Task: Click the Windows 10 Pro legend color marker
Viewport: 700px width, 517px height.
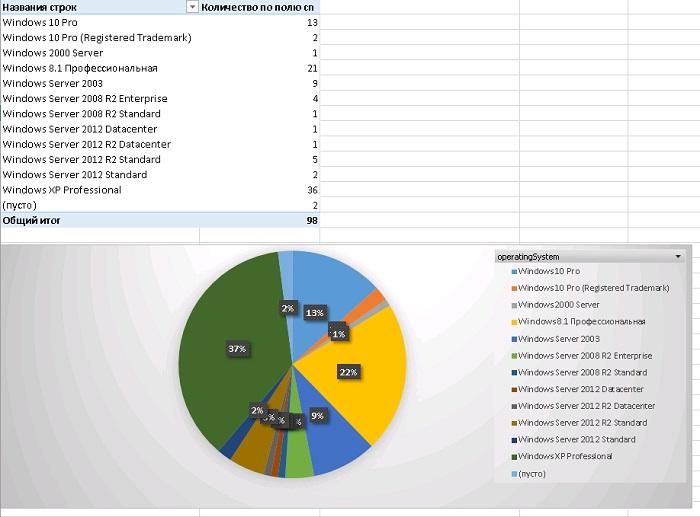Action: (514, 271)
